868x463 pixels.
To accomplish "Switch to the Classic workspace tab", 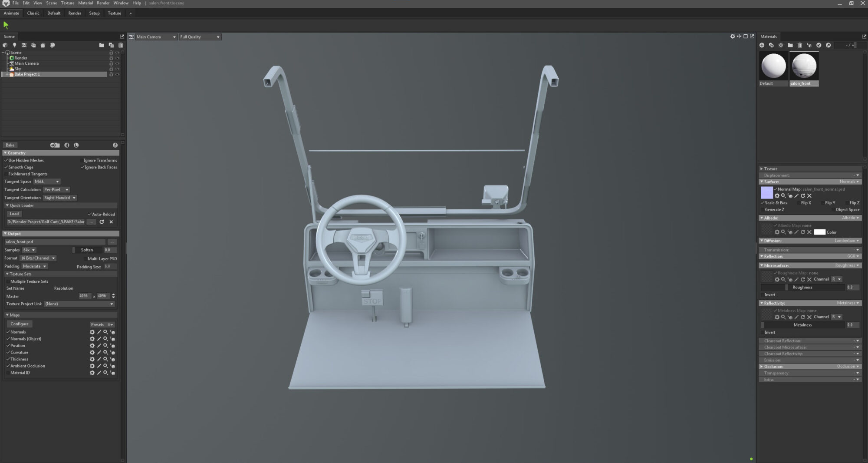I will coord(33,13).
